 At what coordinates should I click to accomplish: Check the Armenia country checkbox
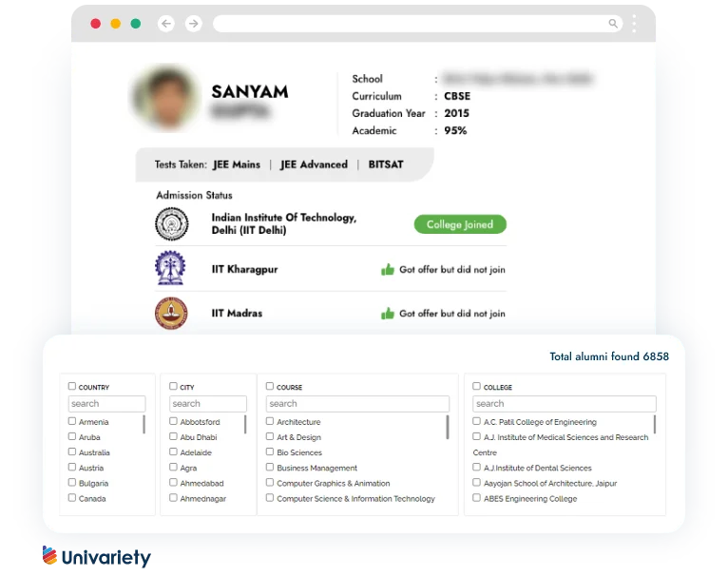tap(72, 421)
